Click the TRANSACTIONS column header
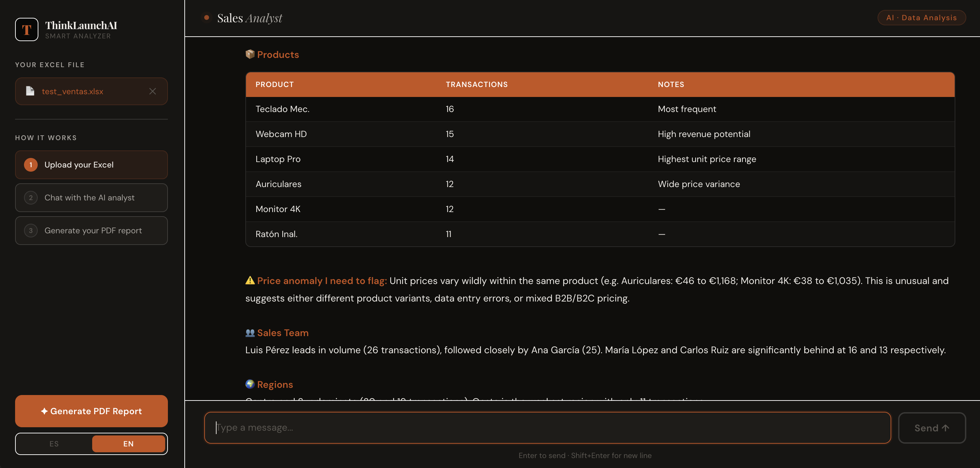Viewport: 980px width, 468px height. pyautogui.click(x=477, y=85)
